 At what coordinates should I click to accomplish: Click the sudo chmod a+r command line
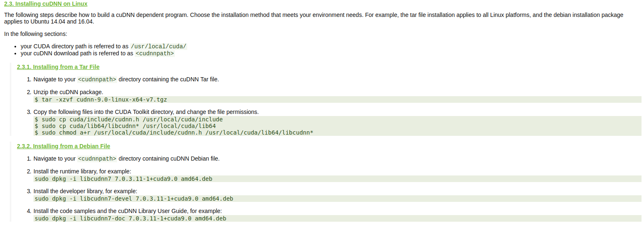coord(174,133)
